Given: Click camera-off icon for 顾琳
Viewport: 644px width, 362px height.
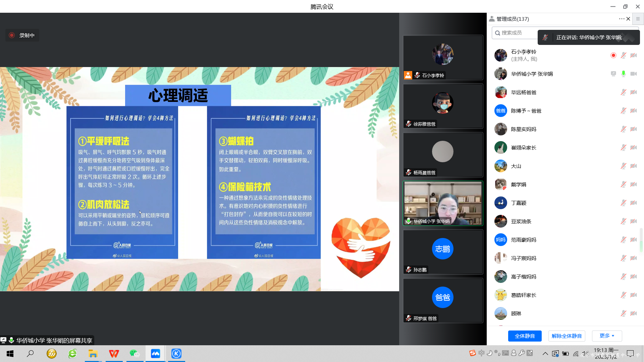Looking at the screenshot, I should click(x=634, y=313).
